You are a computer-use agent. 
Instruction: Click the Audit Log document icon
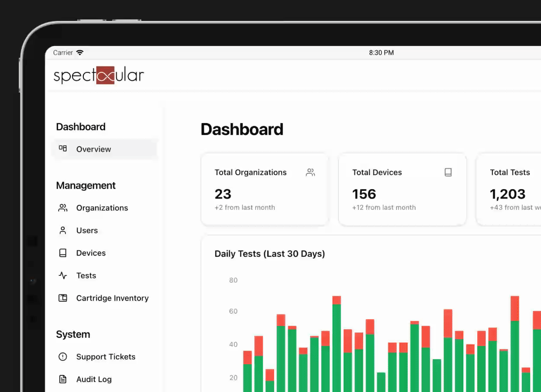[x=63, y=379]
